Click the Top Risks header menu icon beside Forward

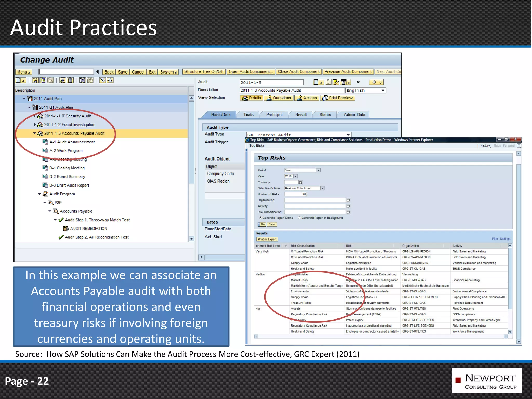click(519, 146)
